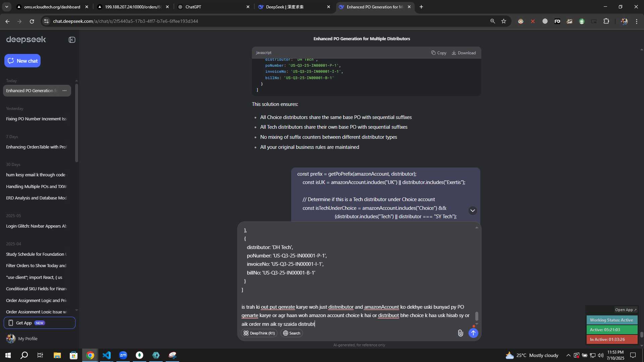This screenshot has width=644, height=362.
Task: Open 'Enhancing OrdersTable' chat
Action: click(x=36, y=147)
